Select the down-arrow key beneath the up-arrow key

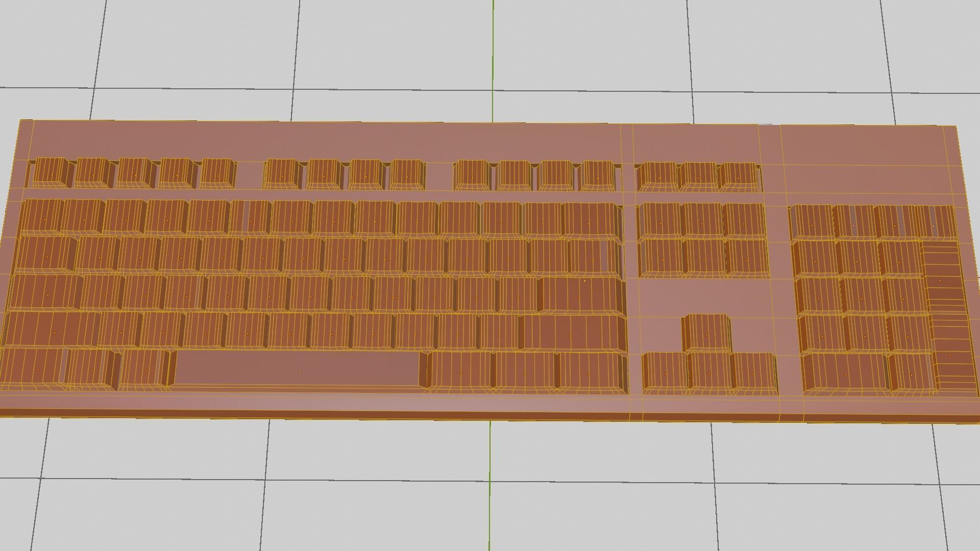point(709,372)
